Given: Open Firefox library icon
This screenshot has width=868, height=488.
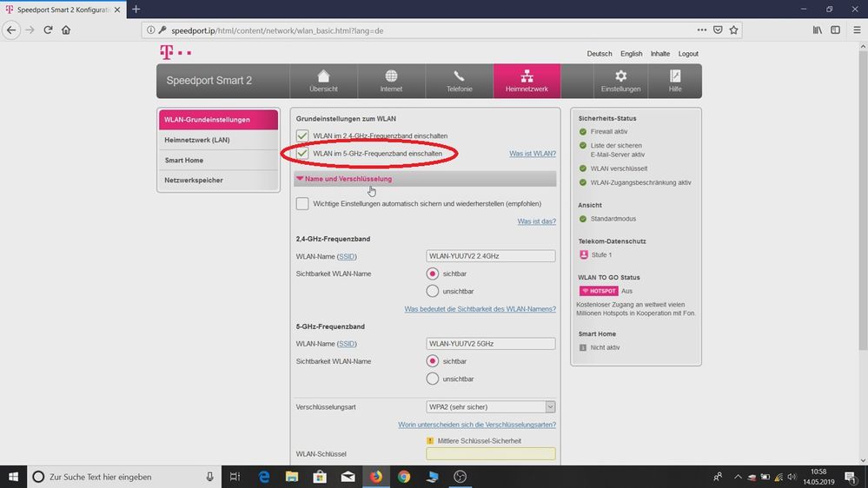Looking at the screenshot, I should [x=817, y=30].
